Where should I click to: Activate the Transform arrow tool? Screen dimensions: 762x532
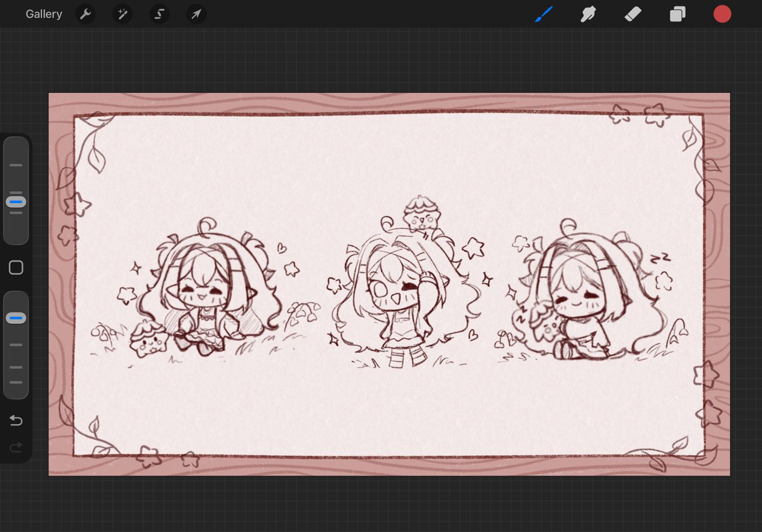196,14
